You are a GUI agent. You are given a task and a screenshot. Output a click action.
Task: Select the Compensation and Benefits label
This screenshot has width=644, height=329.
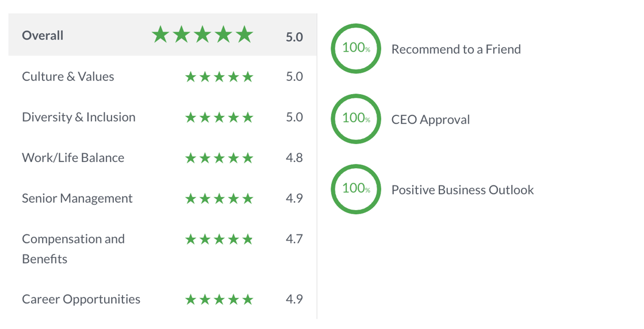coord(73,248)
